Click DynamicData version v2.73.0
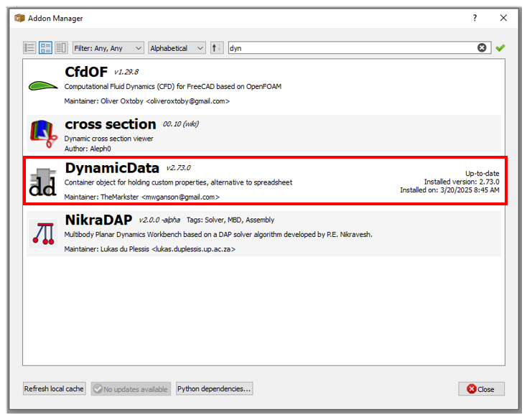 point(179,168)
